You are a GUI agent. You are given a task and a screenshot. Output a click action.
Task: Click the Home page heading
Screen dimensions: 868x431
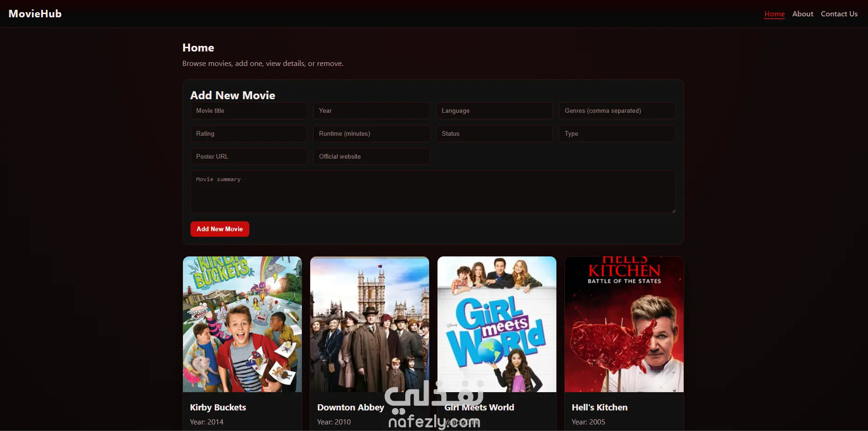(x=198, y=48)
